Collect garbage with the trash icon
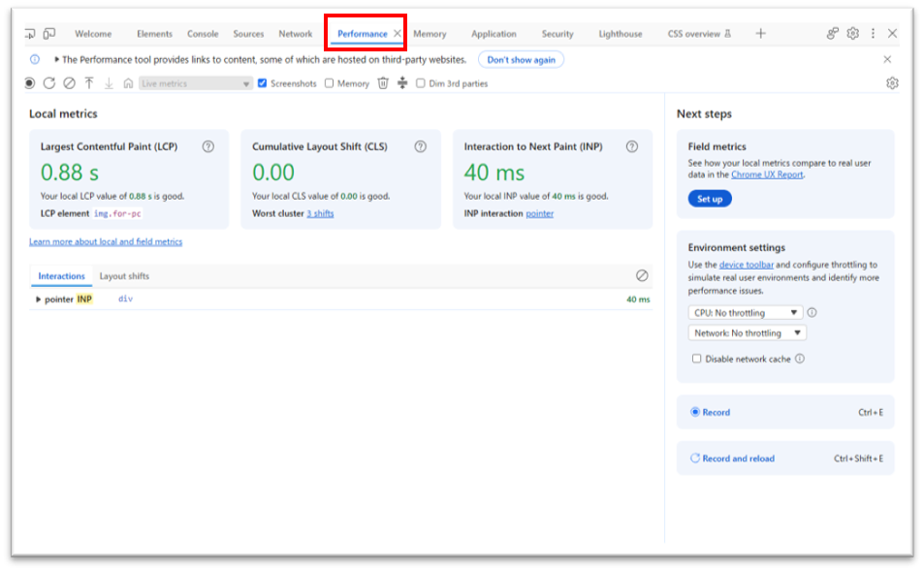The height and width of the screenshot is (571, 924). coord(383,83)
